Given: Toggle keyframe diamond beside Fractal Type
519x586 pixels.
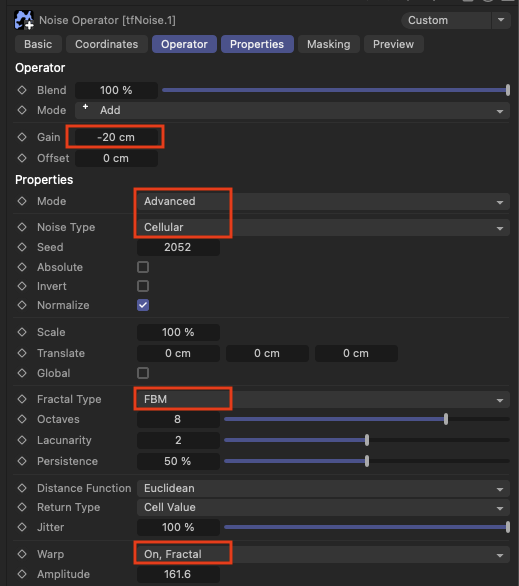Looking at the screenshot, I should pyautogui.click(x=22, y=399).
